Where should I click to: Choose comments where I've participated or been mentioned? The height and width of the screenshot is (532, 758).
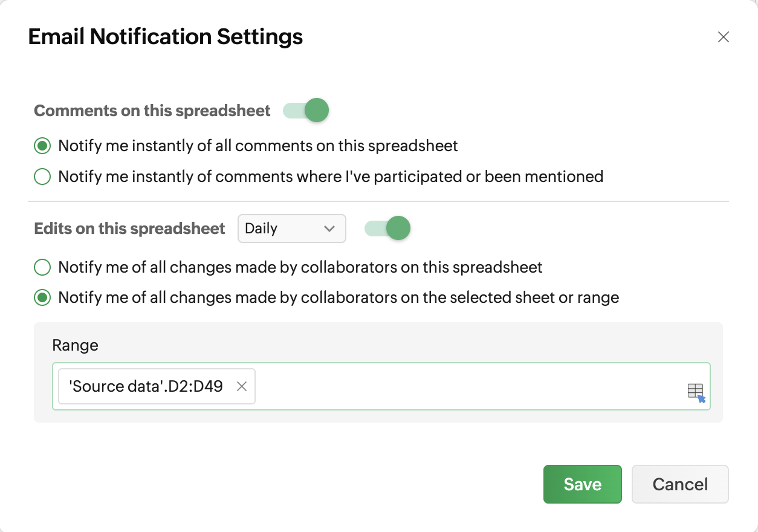coord(42,177)
